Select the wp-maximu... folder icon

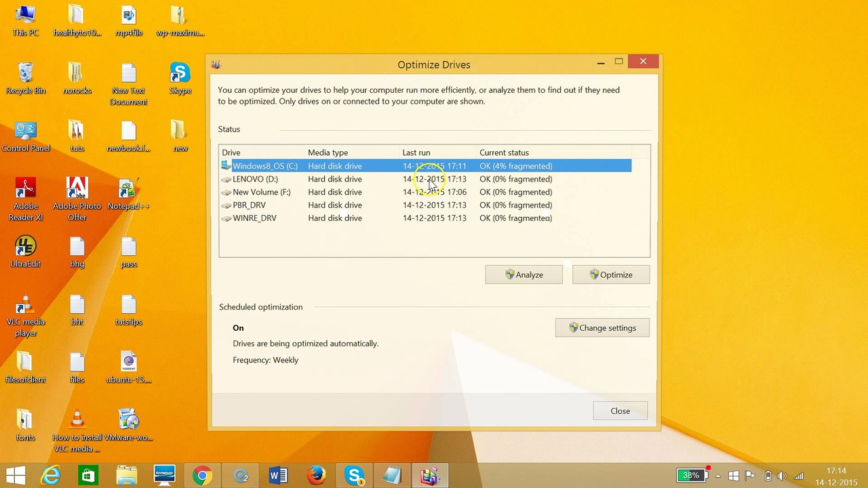click(x=180, y=20)
